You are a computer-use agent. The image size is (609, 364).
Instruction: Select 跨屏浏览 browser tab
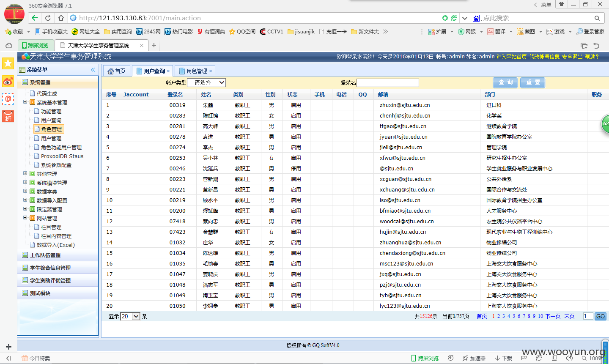(x=36, y=45)
